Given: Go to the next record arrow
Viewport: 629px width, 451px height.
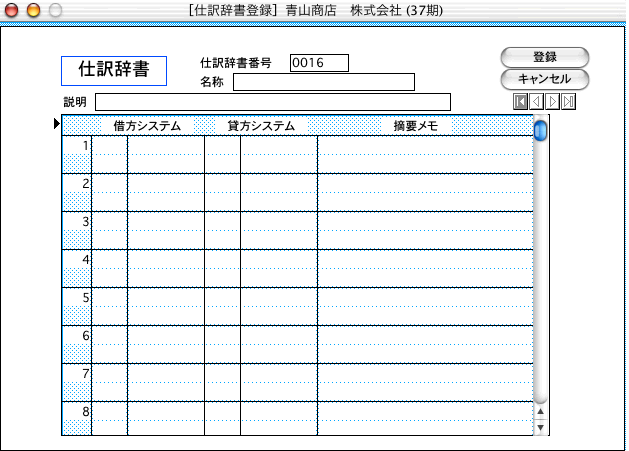Looking at the screenshot, I should (x=553, y=101).
